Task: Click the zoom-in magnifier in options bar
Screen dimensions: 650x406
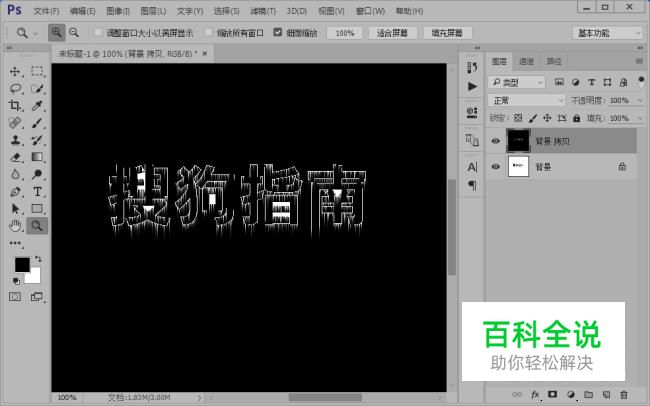Action: pyautogui.click(x=56, y=32)
